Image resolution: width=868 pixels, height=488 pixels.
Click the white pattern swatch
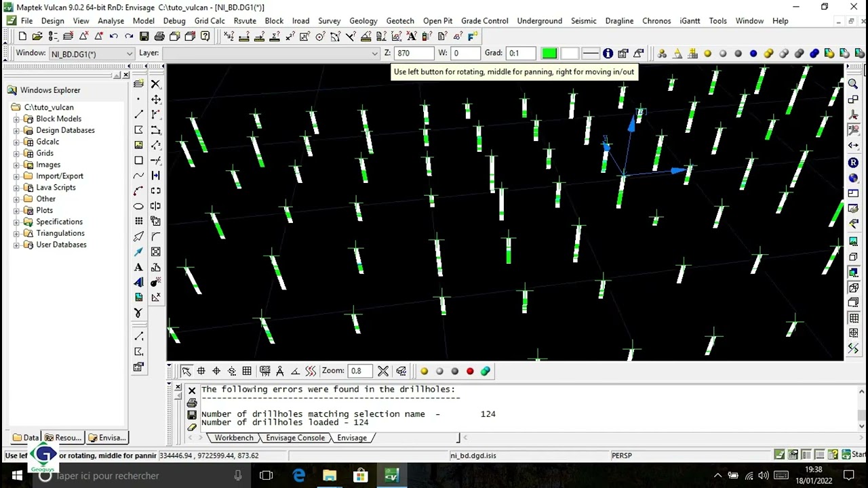(x=570, y=54)
